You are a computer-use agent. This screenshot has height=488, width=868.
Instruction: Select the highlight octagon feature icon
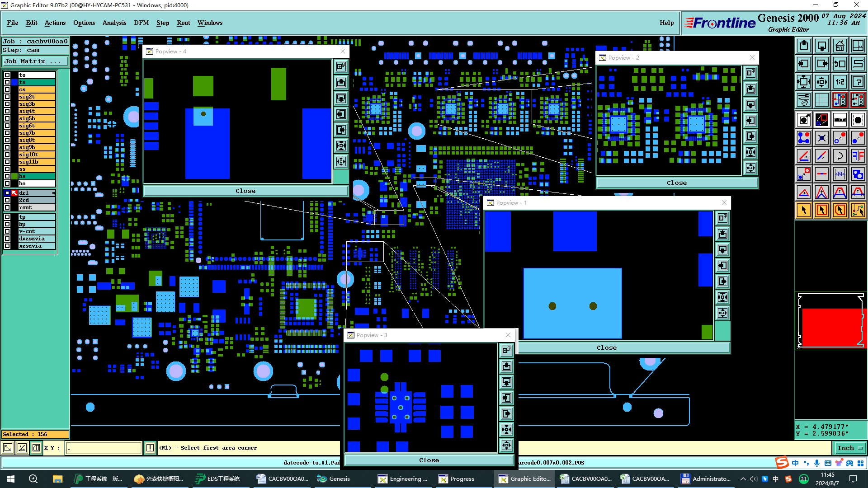click(x=858, y=120)
